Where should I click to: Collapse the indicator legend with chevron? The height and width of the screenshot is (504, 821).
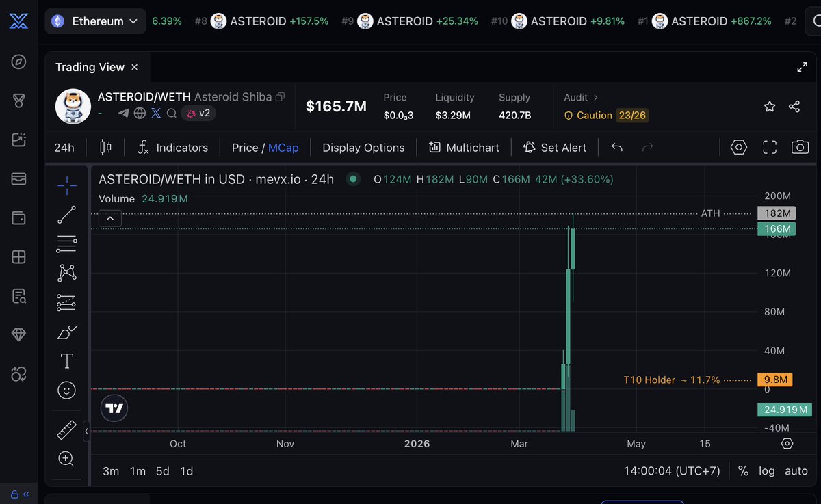click(x=110, y=218)
